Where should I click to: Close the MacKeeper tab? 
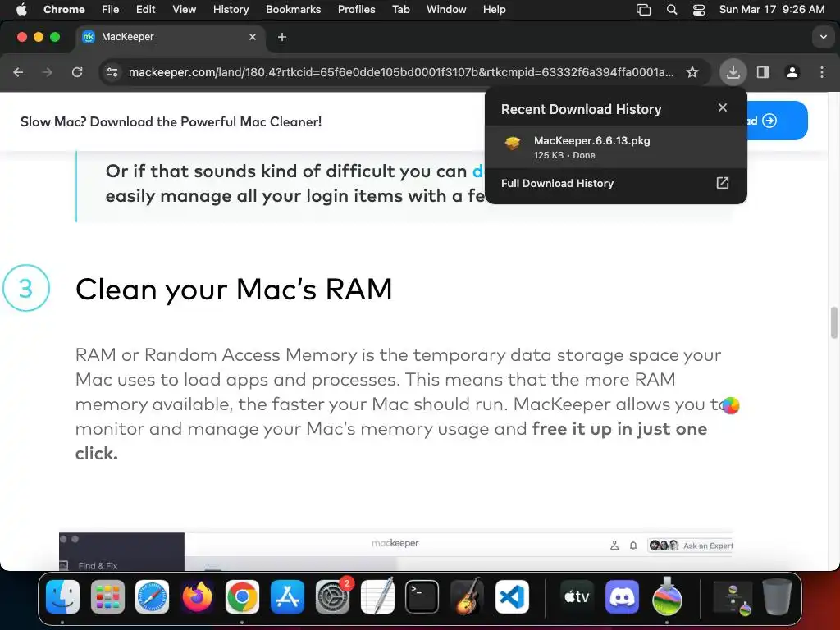pyautogui.click(x=253, y=37)
